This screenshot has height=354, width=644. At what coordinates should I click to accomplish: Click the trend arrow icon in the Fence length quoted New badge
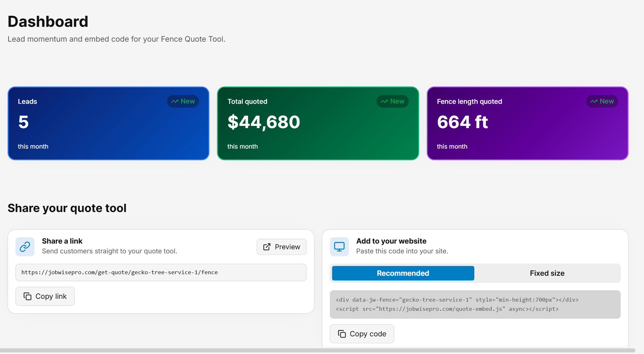point(594,101)
